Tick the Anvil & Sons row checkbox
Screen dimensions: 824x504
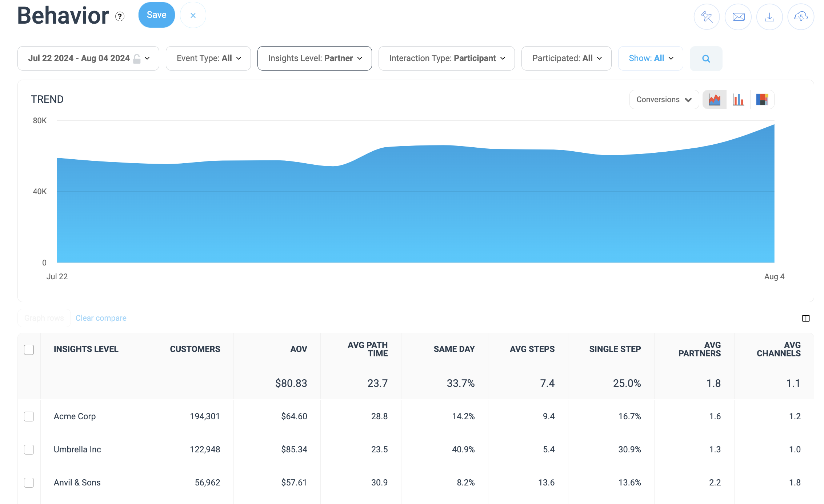[29, 483]
